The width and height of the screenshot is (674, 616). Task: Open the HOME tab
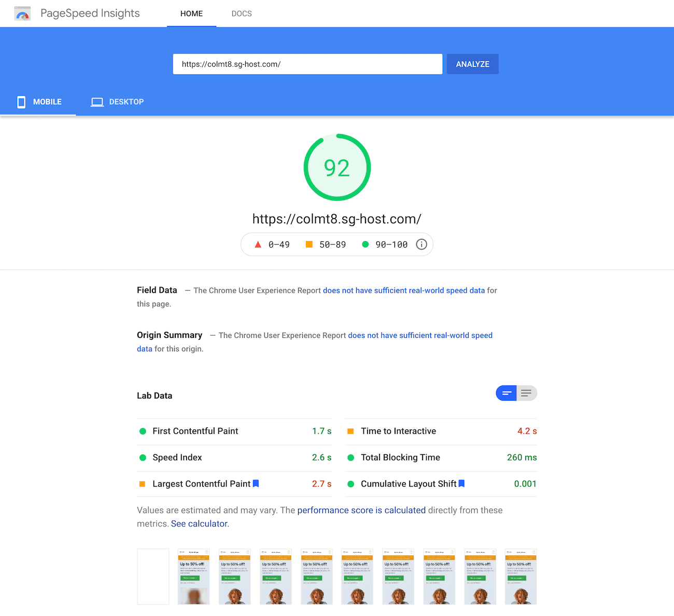191,13
